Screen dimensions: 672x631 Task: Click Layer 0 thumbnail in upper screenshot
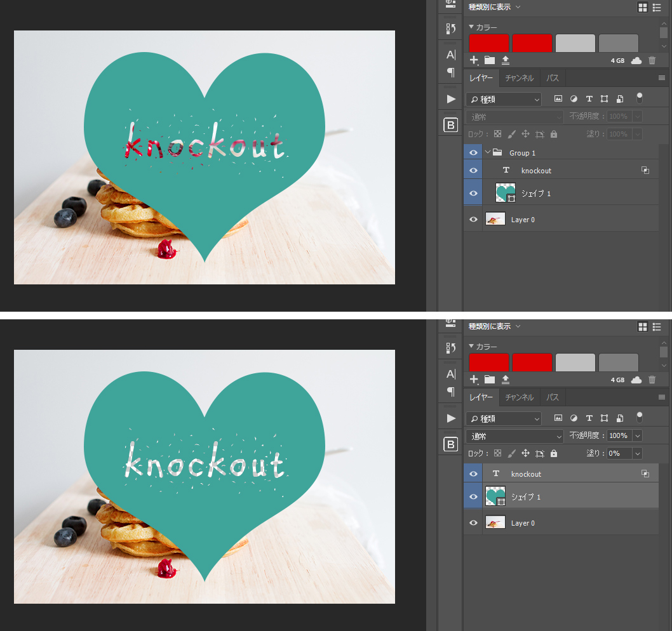[495, 220]
